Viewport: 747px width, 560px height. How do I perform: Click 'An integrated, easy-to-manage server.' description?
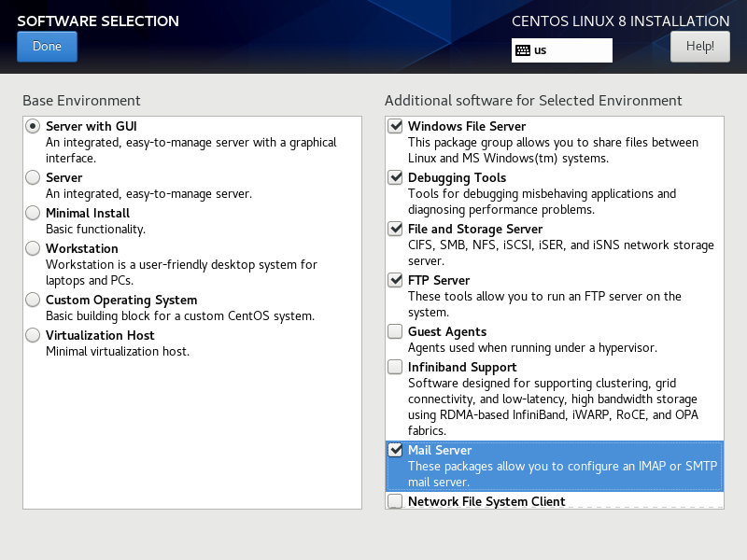point(149,194)
